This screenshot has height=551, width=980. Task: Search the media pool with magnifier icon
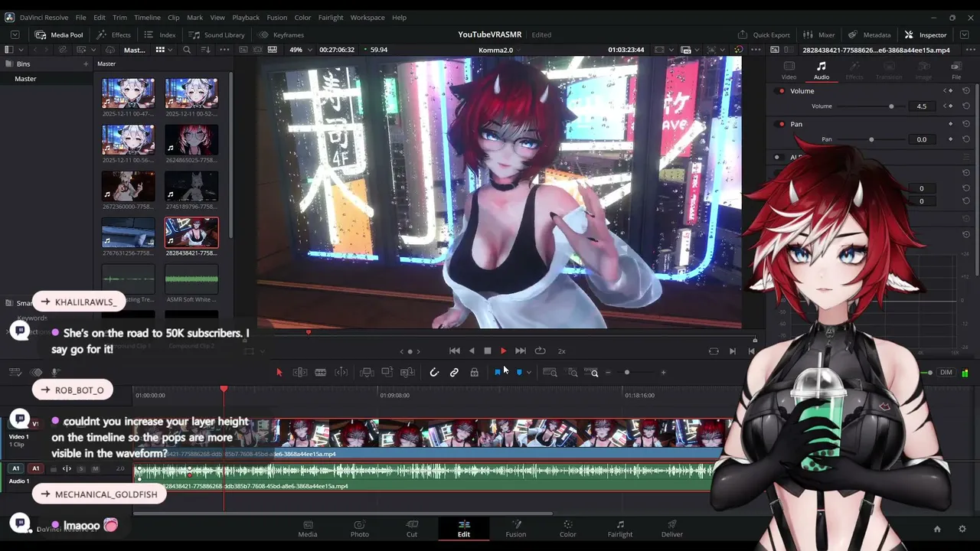pos(187,50)
